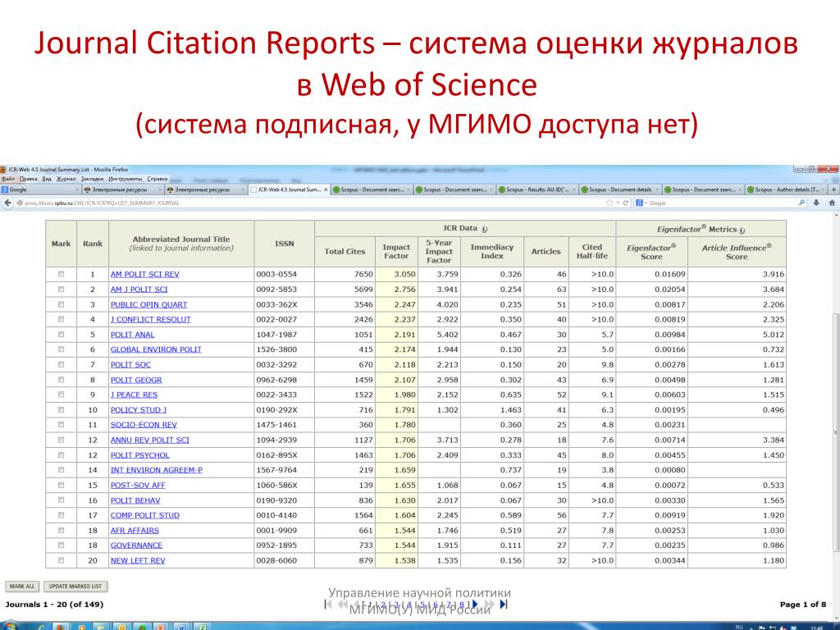Image resolution: width=840 pixels, height=630 pixels.
Task: Click the 5-year impact factor 5.402
Action: point(447,335)
